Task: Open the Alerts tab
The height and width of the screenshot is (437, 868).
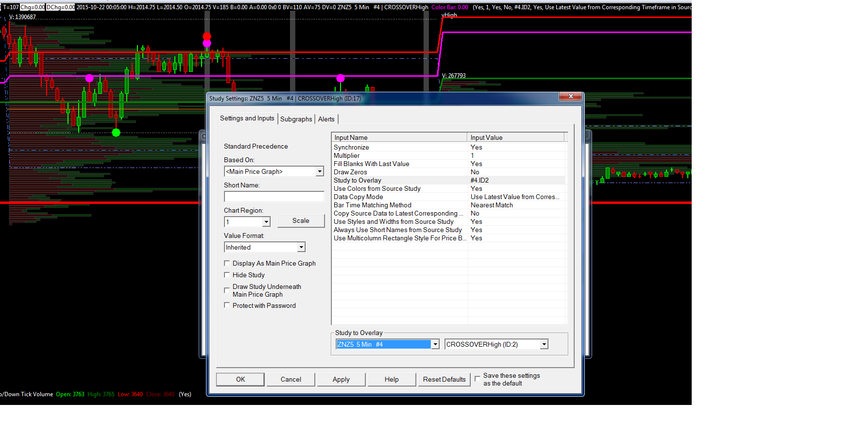Action: 326,119
